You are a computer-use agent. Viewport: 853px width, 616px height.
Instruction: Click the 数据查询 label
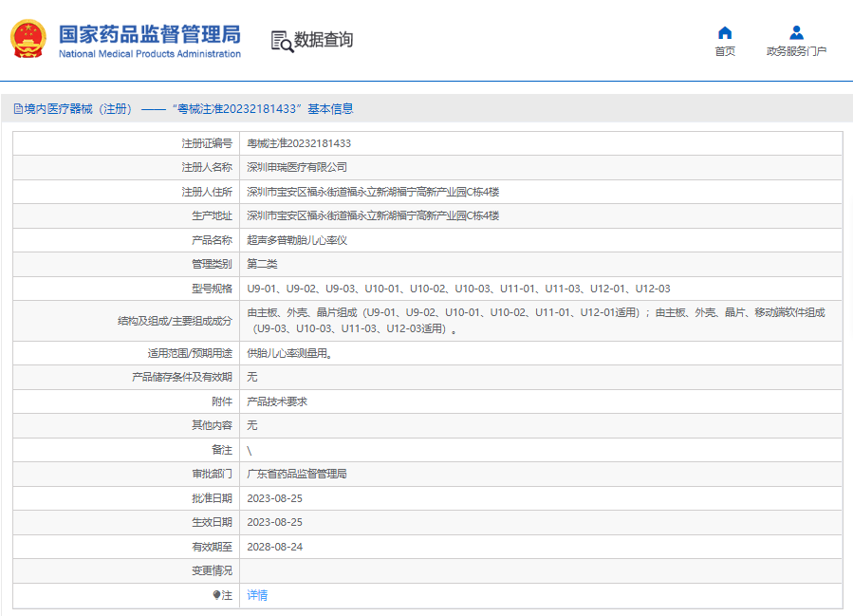324,40
